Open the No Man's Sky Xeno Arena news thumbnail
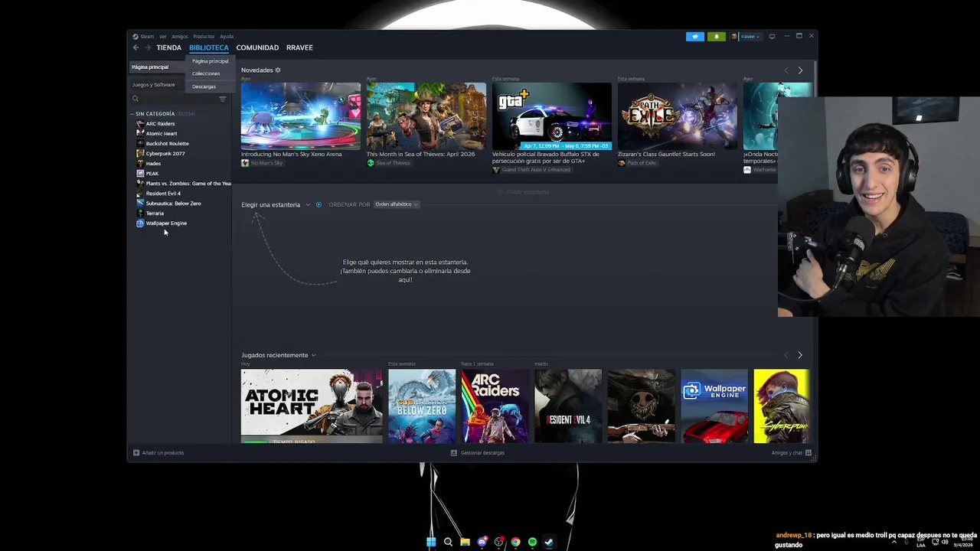This screenshot has height=551, width=980. pos(301,116)
